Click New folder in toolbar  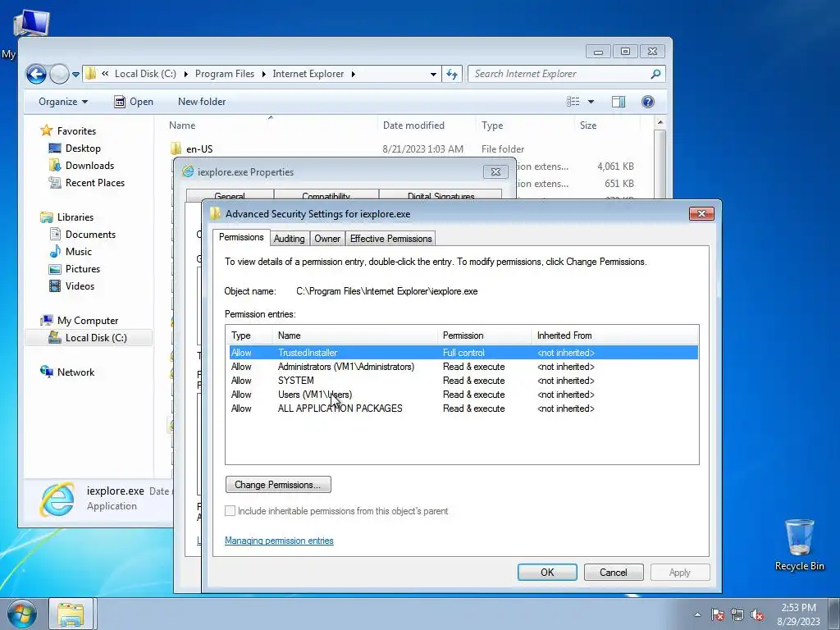point(202,102)
